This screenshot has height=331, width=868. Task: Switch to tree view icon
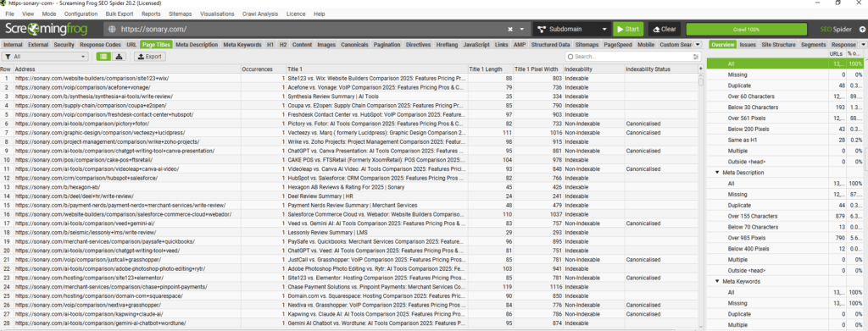[x=119, y=57]
